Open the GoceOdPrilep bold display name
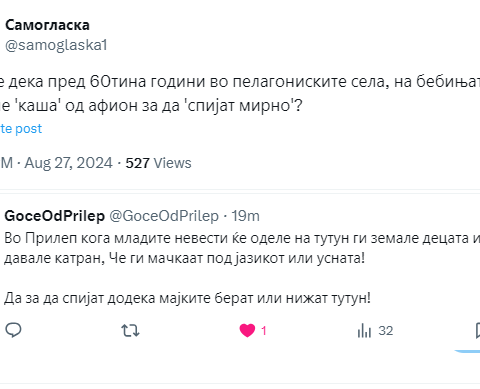This screenshot has width=480, height=389. pos(55,216)
